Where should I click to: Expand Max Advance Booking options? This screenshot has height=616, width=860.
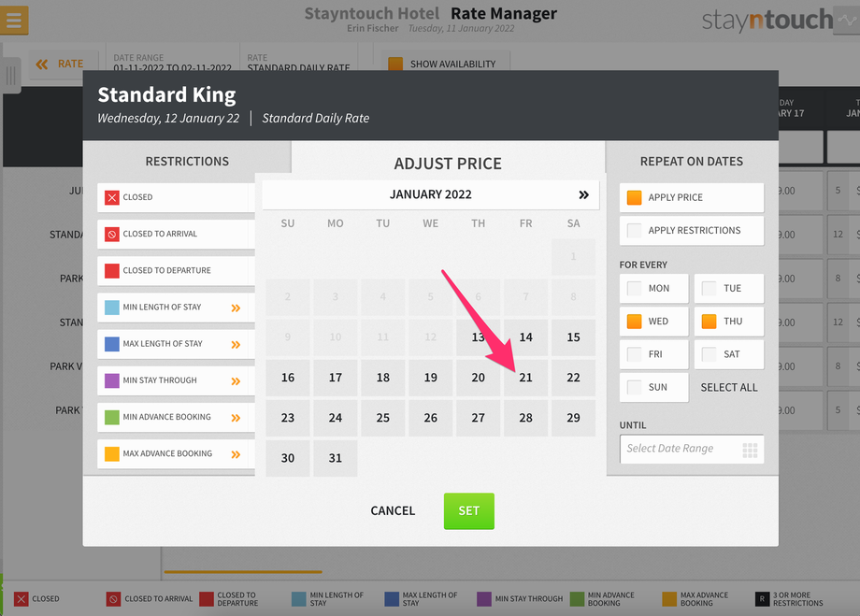pyautogui.click(x=236, y=454)
